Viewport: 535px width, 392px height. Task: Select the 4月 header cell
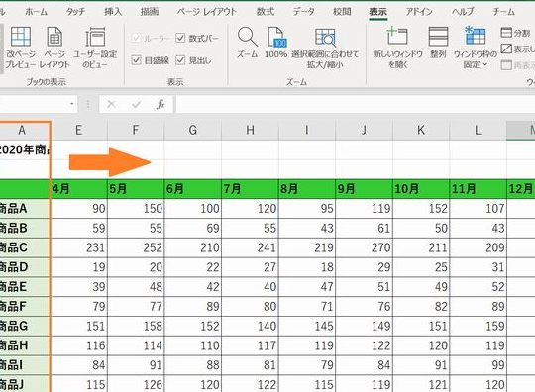click(x=79, y=188)
